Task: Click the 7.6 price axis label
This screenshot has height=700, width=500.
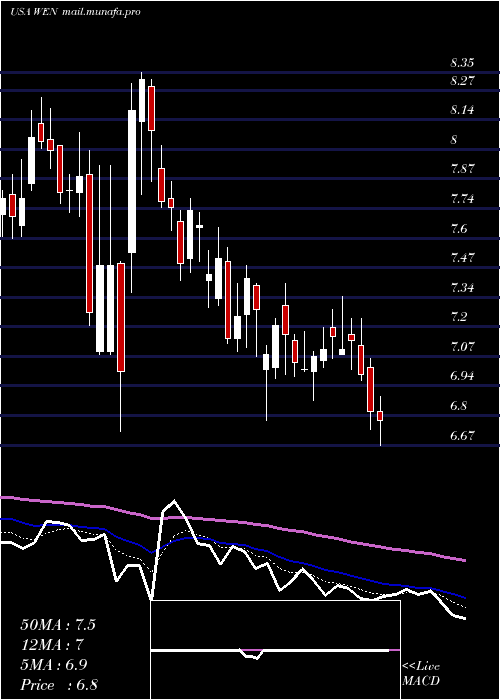Action: [x=458, y=229]
